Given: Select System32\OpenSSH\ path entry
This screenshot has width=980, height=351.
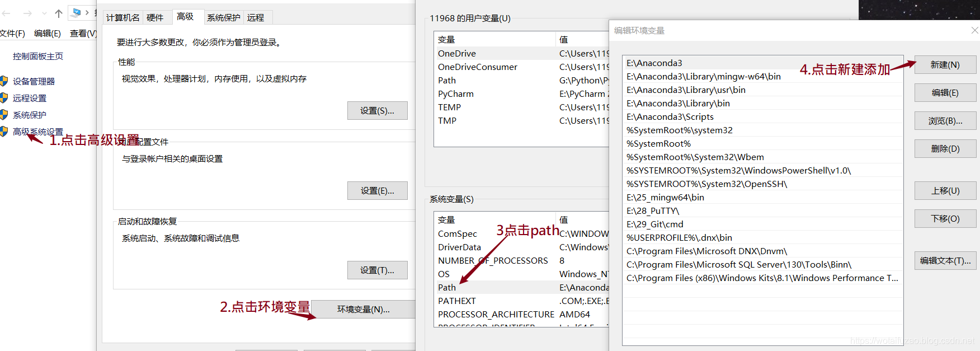Looking at the screenshot, I should coord(763,184).
